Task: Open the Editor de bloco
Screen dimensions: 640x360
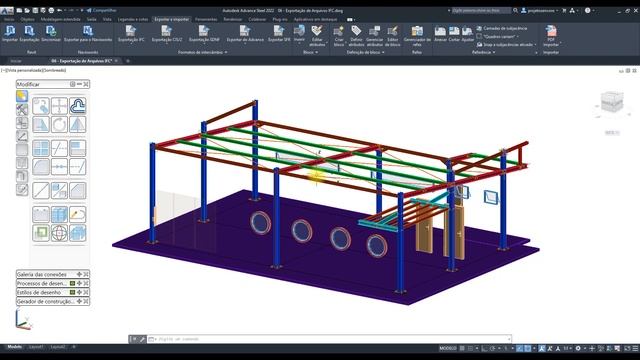Action: coord(392,36)
